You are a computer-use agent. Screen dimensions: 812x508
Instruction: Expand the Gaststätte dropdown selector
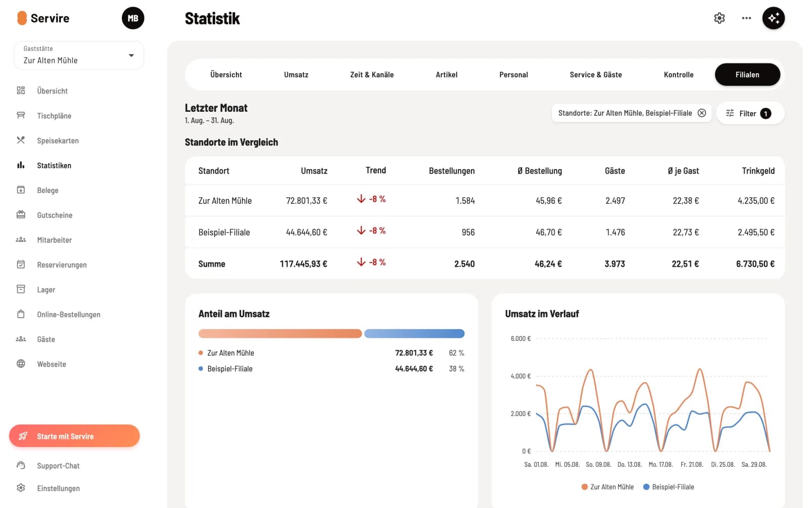click(x=79, y=55)
